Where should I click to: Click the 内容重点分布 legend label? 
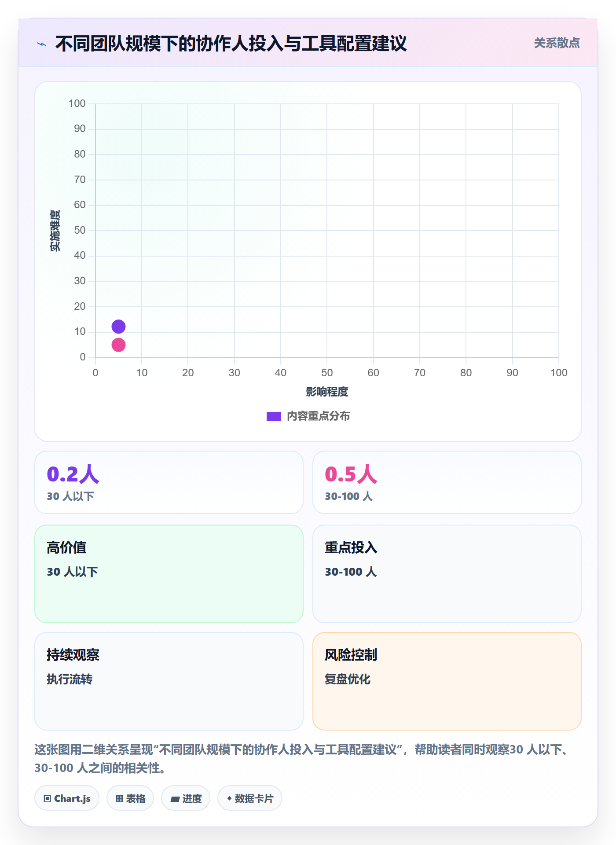tap(319, 416)
